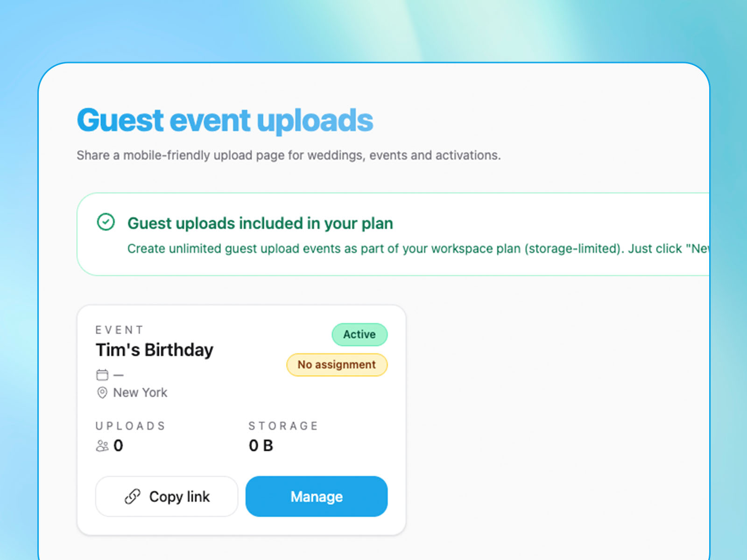The image size is (747, 560).
Task: Click the Manage button
Action: coord(317,497)
